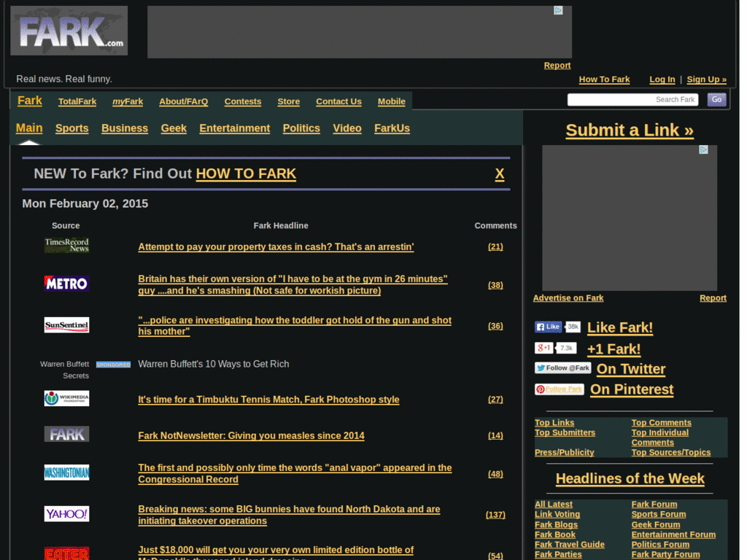747x560 pixels.
Task: Open the Fark Forum link
Action: coord(654,505)
